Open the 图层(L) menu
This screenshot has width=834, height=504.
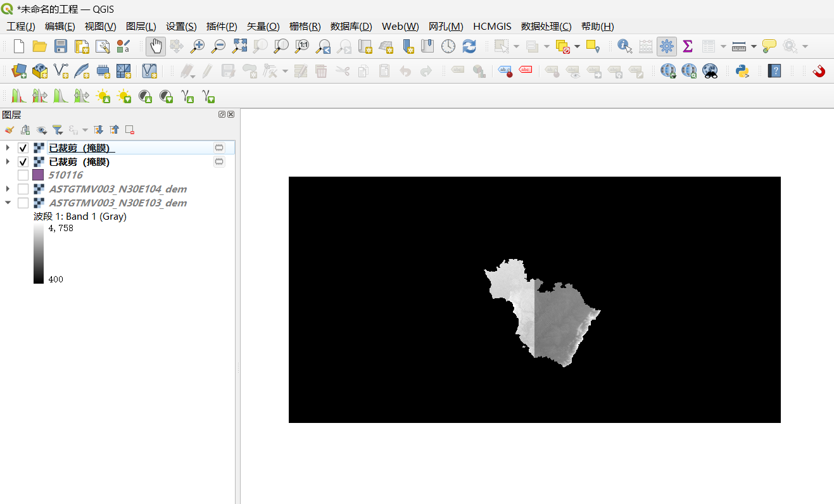pyautogui.click(x=141, y=27)
